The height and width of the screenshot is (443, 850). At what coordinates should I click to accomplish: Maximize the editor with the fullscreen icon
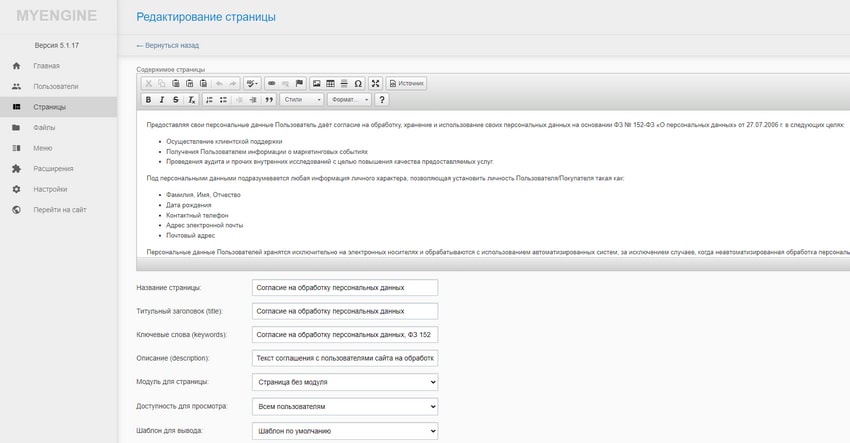375,84
